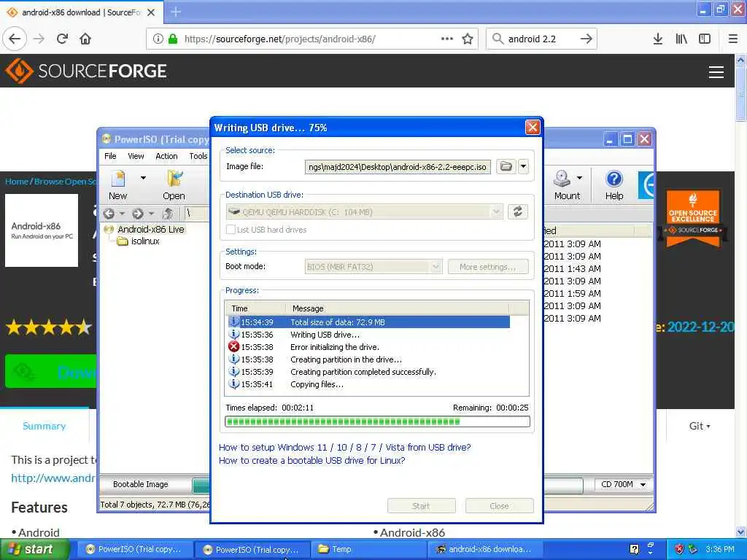
Task: Expand the Mount button dropdown arrow
Action: (x=579, y=178)
